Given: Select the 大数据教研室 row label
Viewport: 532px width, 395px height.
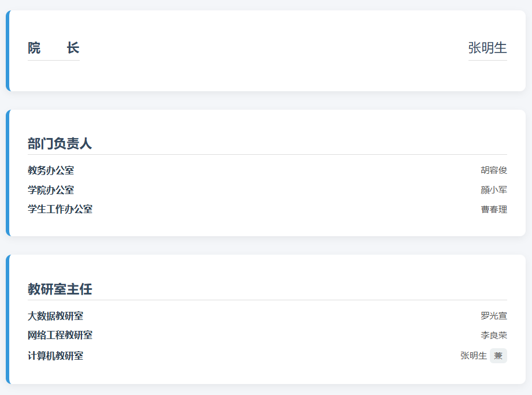Looking at the screenshot, I should point(55,316).
